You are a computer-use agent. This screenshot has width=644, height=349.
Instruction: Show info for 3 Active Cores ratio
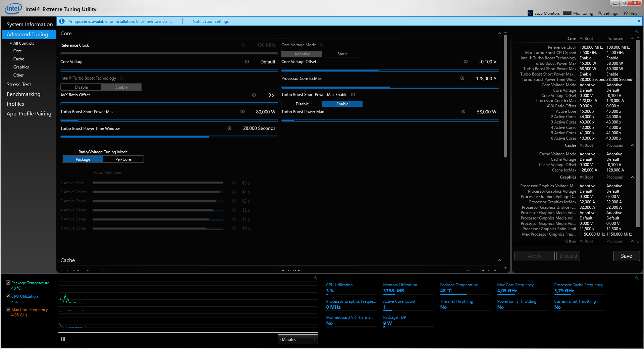(234, 201)
